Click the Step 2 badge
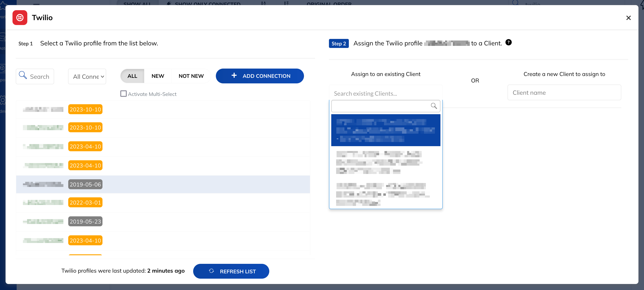This screenshot has width=644, height=290. tap(338, 44)
